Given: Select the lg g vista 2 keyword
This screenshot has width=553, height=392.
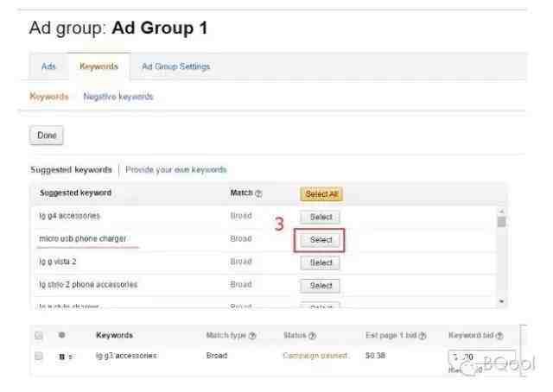Looking at the screenshot, I should coord(321,262).
